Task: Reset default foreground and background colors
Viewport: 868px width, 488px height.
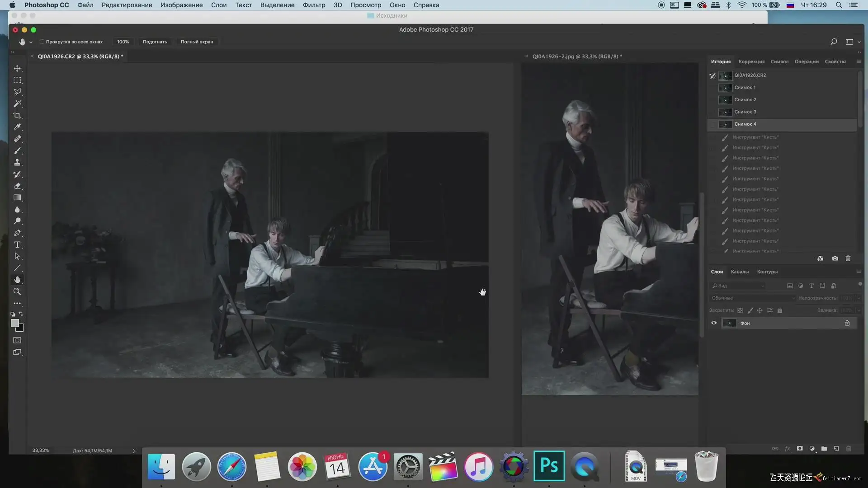Action: coord(13,314)
